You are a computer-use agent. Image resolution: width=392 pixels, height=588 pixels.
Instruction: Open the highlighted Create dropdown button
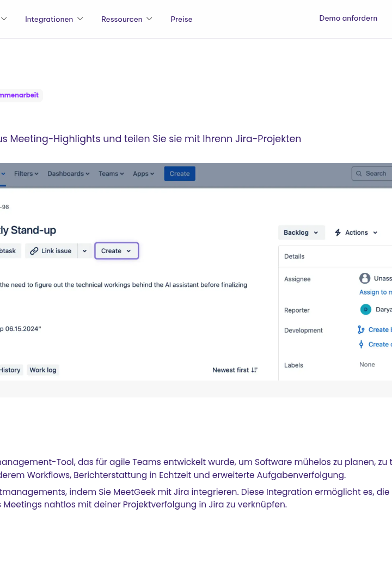(117, 251)
